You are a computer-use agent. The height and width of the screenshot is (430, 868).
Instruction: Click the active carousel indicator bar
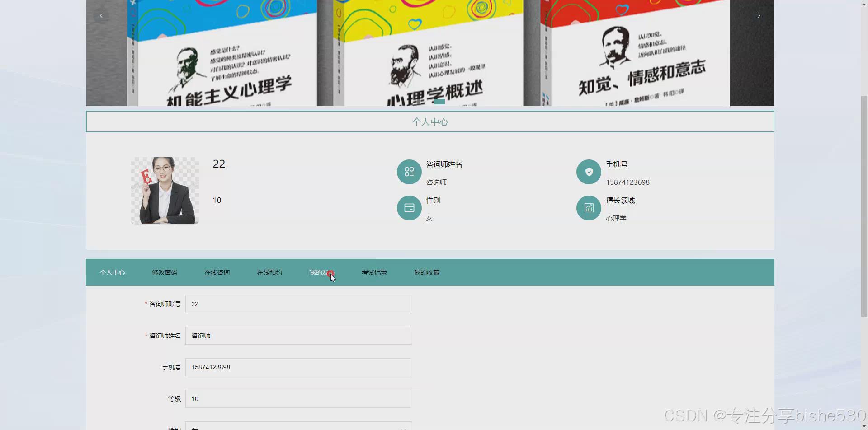point(439,102)
